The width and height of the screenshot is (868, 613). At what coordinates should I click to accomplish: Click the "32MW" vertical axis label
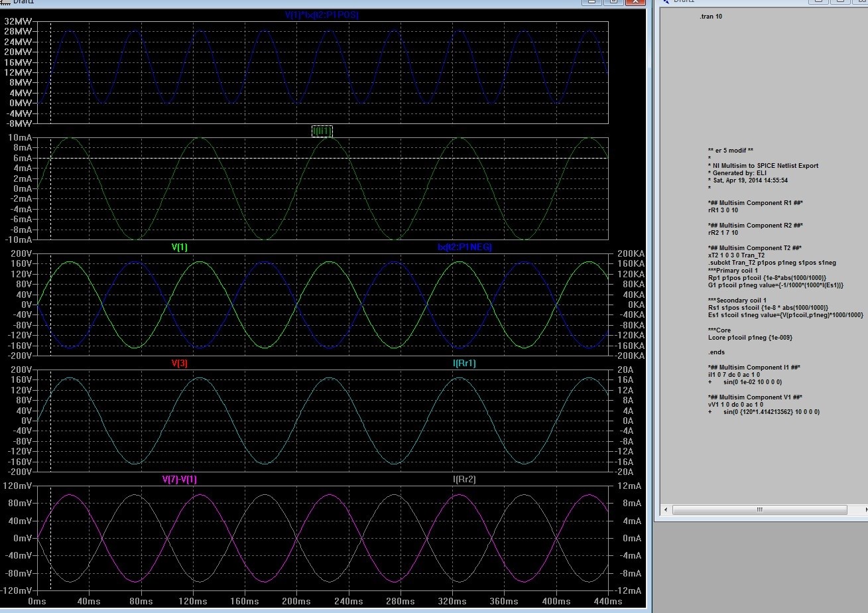(18, 21)
